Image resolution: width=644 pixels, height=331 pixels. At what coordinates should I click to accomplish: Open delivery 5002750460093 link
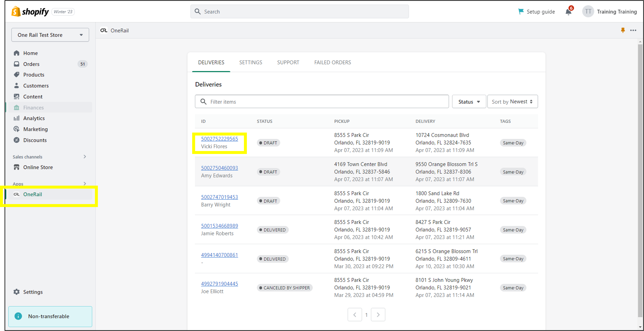tap(219, 168)
